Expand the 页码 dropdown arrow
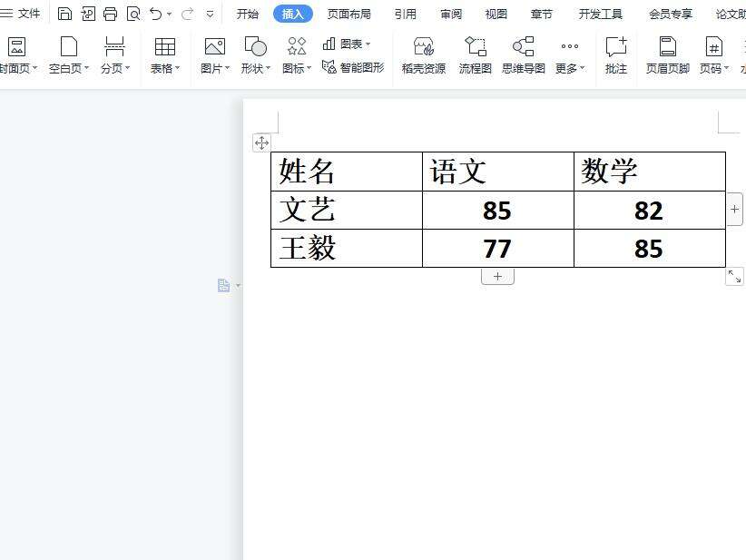This screenshot has height=560, width=746. (x=727, y=68)
